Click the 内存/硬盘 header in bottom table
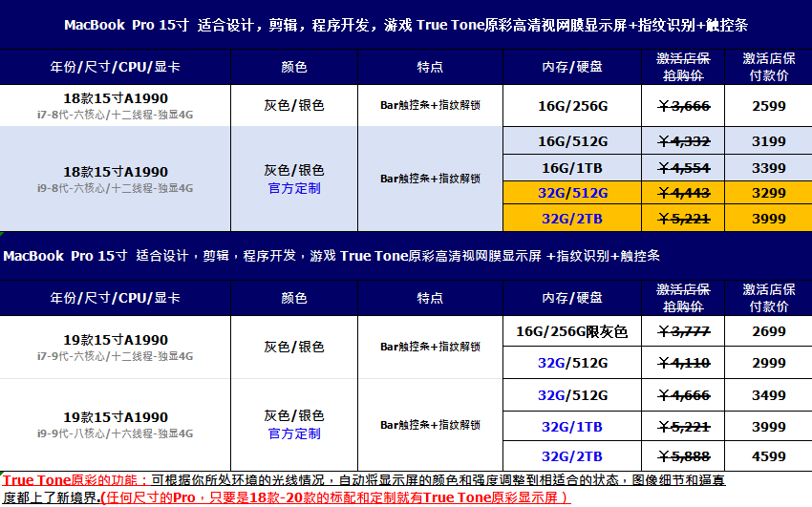This screenshot has width=812, height=507. click(x=572, y=298)
